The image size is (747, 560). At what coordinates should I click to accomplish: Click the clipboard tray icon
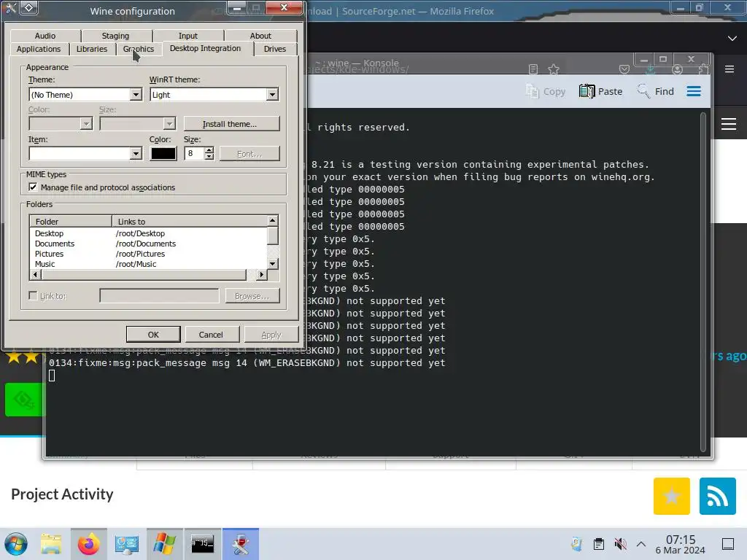[599, 544]
